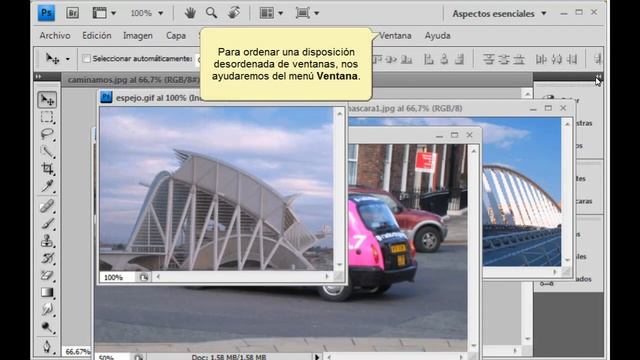This screenshot has width=640, height=360.
Task: Click the espejo.gif status bar document icon
Action: 143,277
